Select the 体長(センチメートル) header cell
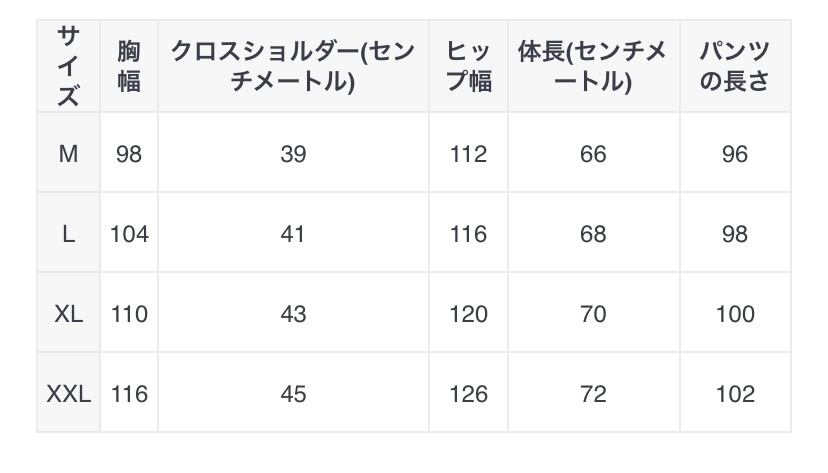Viewport: 828px width, 473px height. [x=592, y=66]
